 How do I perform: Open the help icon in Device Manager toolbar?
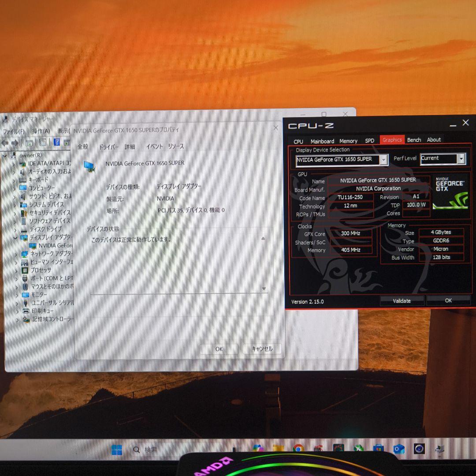point(57,142)
